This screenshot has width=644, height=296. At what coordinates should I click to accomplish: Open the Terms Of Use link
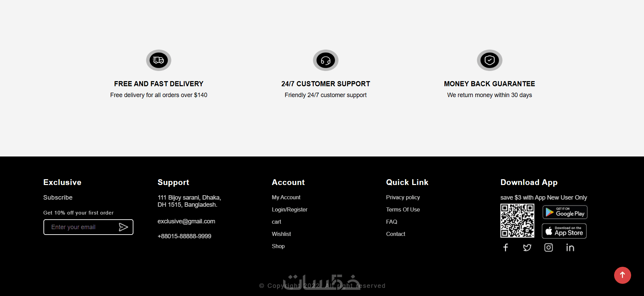[x=403, y=209]
